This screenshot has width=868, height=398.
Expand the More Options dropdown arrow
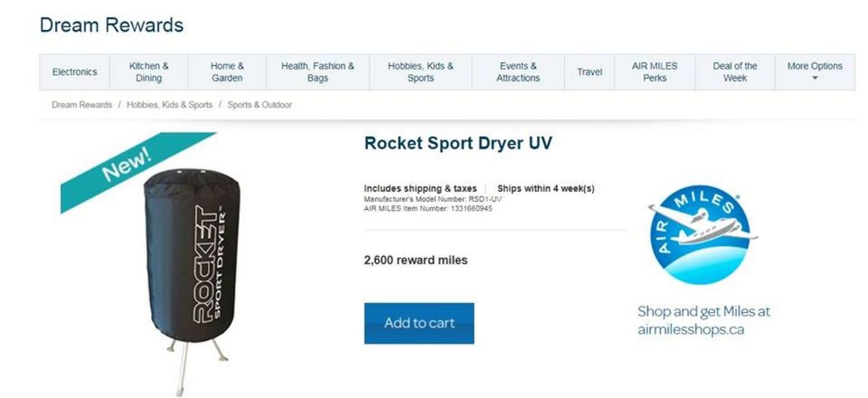[814, 78]
